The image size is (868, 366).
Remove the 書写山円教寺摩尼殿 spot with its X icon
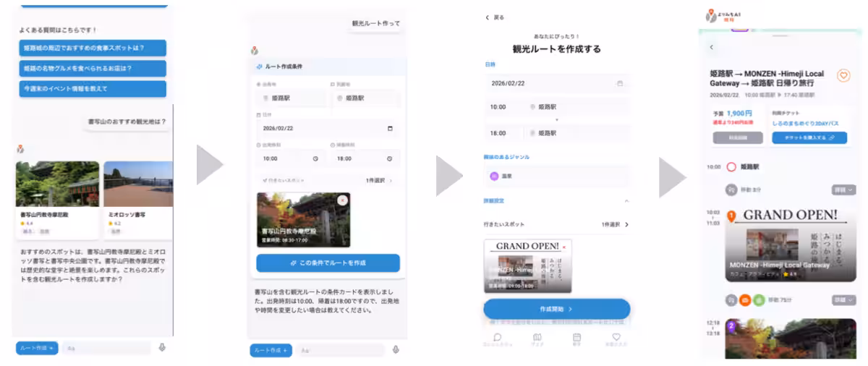click(344, 200)
